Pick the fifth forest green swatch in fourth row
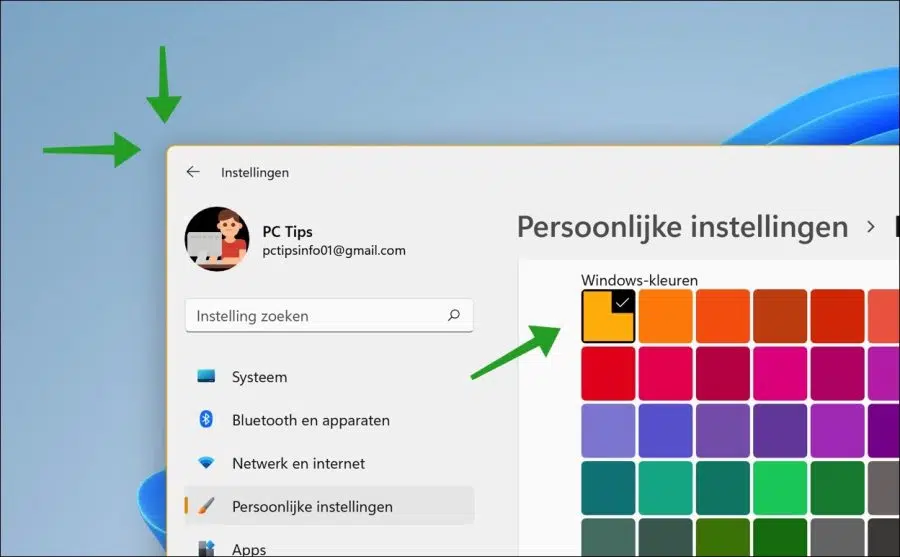The height and width of the screenshot is (557, 900). [x=837, y=488]
